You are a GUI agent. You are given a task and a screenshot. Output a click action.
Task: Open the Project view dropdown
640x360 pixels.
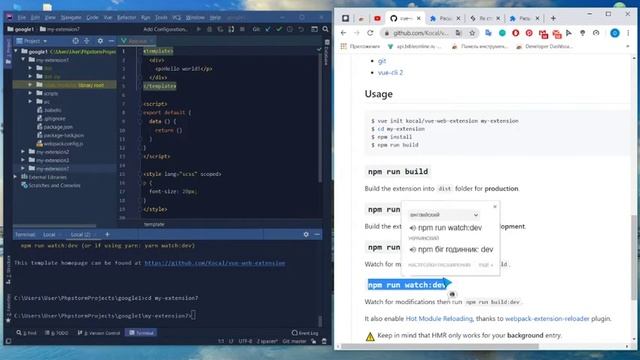coord(31,41)
